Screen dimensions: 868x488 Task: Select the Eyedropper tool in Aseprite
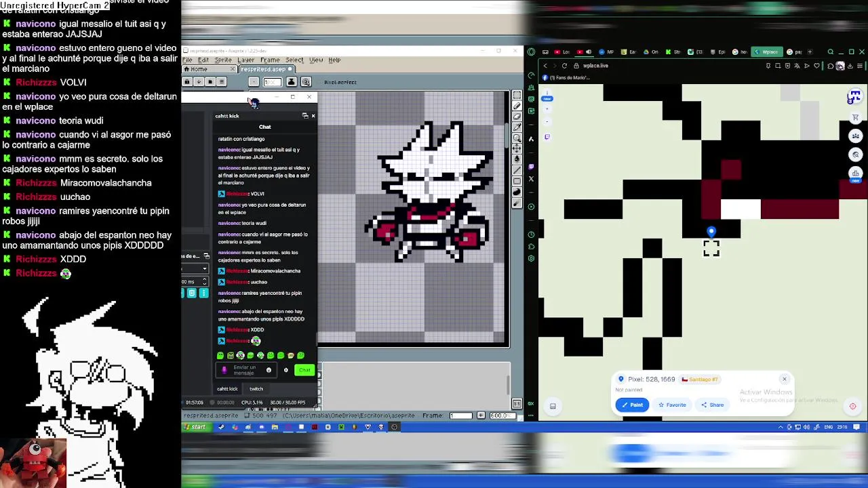click(x=517, y=127)
